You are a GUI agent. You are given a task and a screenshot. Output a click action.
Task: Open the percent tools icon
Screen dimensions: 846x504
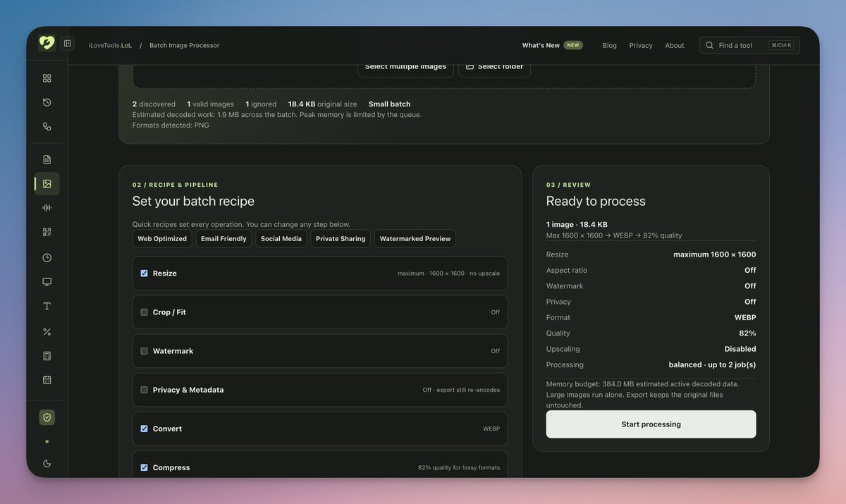47,331
